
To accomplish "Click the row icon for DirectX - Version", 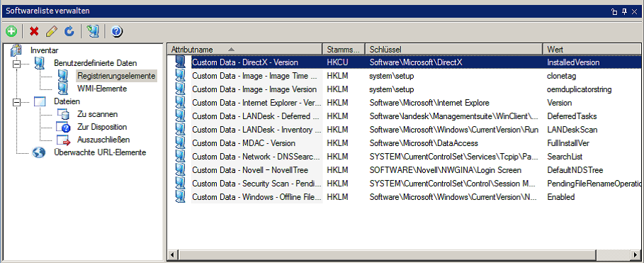I will click(x=180, y=62).
